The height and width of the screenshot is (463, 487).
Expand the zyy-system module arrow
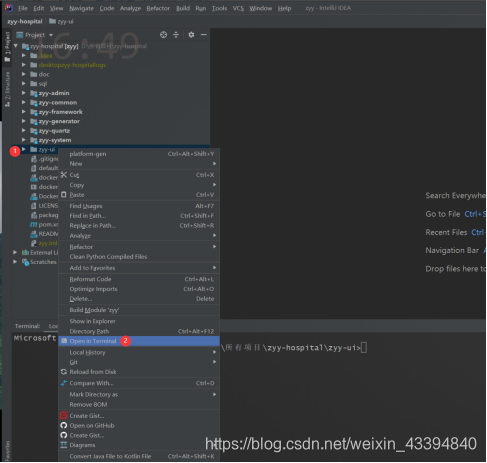24,140
